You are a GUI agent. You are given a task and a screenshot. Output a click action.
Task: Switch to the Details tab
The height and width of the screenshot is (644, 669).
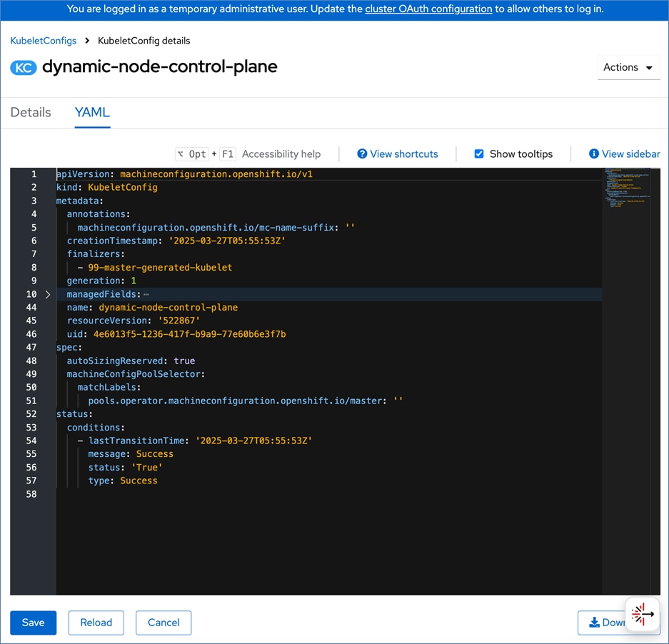(x=31, y=112)
